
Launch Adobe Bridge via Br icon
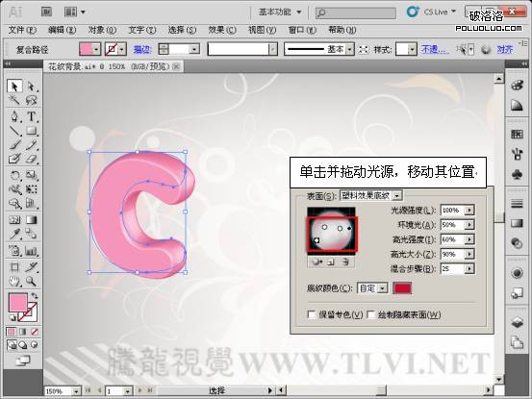coord(47,12)
